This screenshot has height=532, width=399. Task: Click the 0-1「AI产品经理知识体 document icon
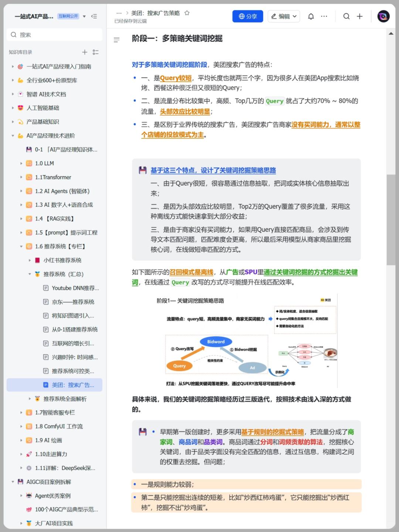click(29, 149)
